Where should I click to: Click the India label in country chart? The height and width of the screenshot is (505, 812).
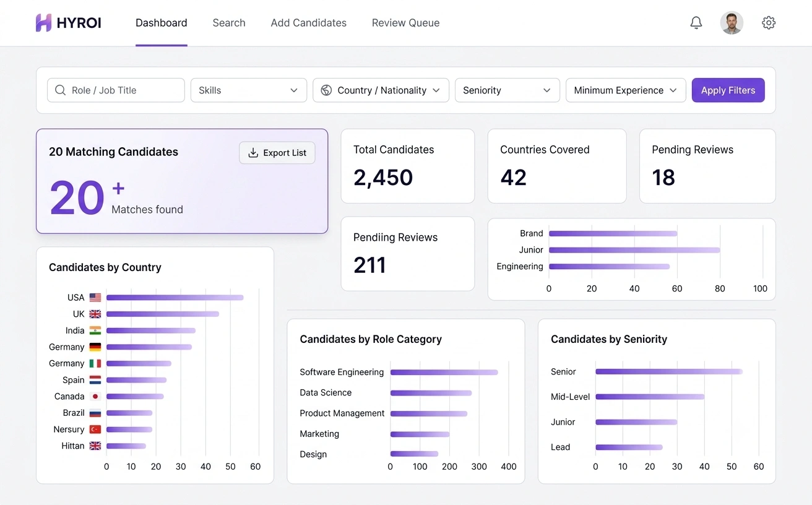point(75,330)
